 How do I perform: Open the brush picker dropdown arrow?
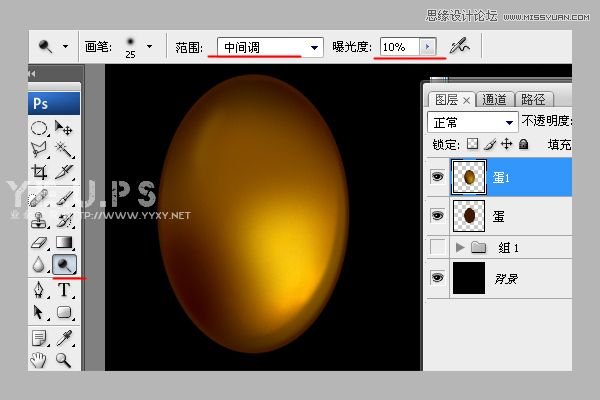[x=149, y=47]
